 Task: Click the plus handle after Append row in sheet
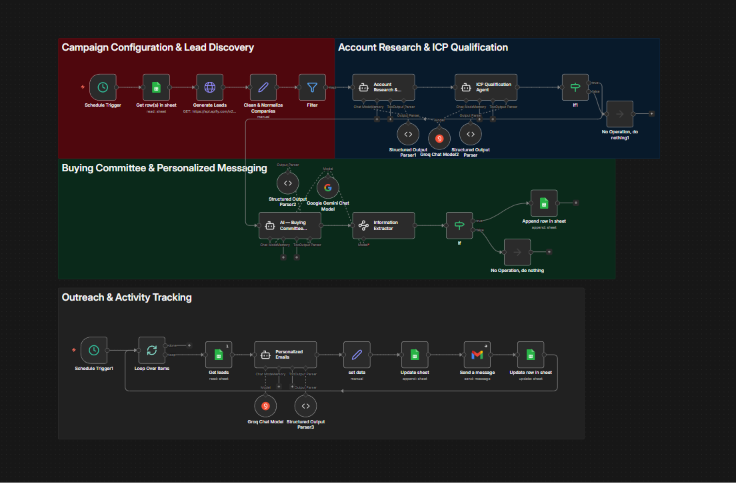[x=575, y=203]
